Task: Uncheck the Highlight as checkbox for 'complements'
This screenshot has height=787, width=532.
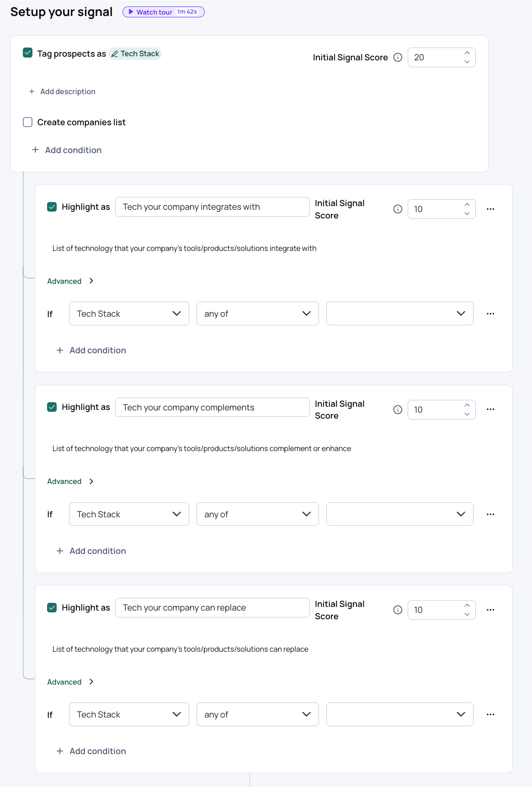Action: pos(52,407)
